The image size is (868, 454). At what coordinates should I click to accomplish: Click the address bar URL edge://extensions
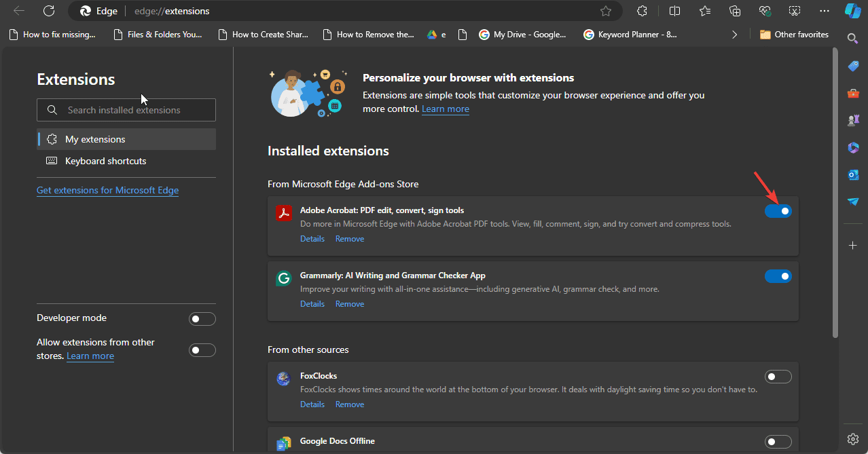point(173,11)
